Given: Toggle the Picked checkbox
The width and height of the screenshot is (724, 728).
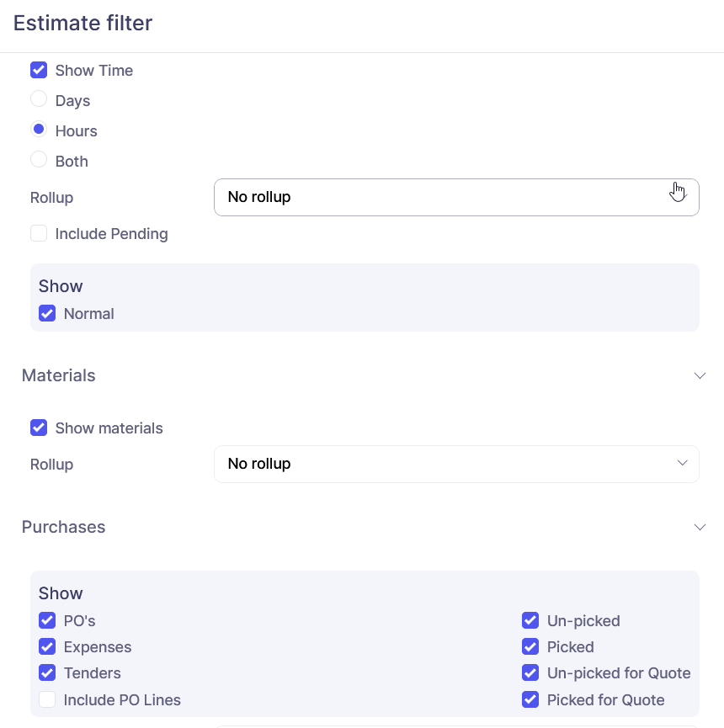Looking at the screenshot, I should click(x=530, y=647).
